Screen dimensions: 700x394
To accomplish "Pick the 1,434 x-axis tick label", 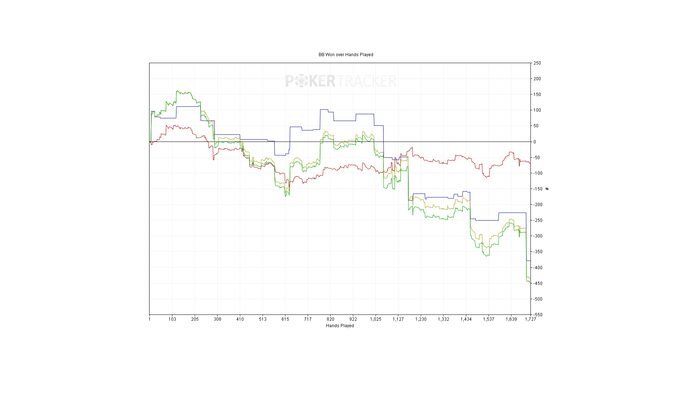I will [466, 319].
